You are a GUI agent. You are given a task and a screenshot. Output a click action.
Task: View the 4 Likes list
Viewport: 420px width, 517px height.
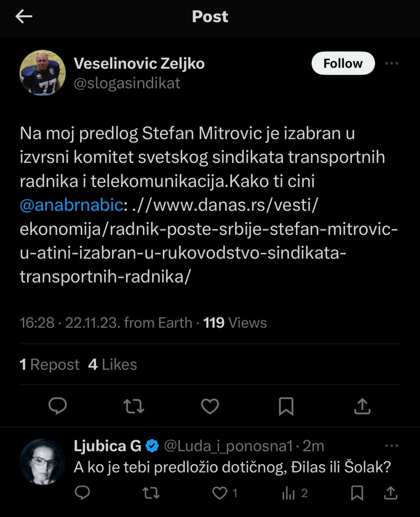112,364
